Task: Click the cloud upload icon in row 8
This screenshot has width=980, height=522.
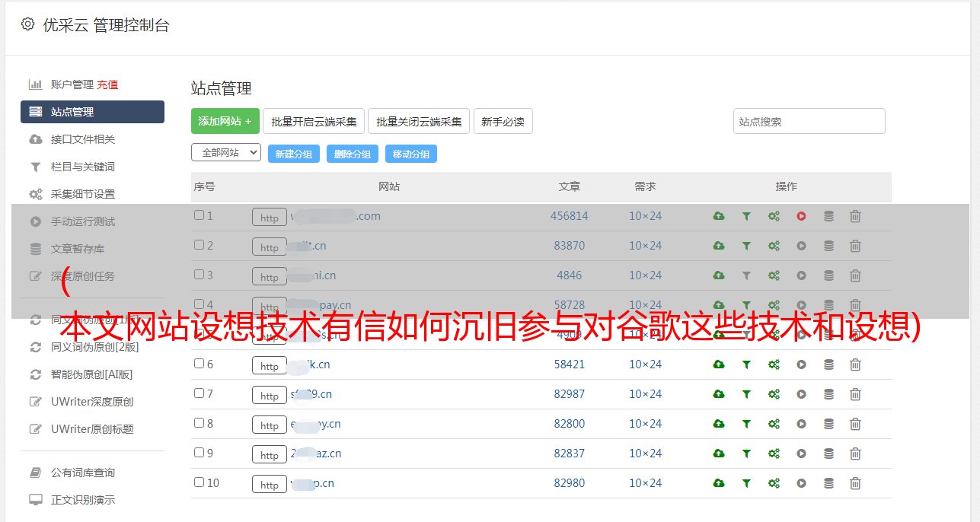Action: point(718,424)
